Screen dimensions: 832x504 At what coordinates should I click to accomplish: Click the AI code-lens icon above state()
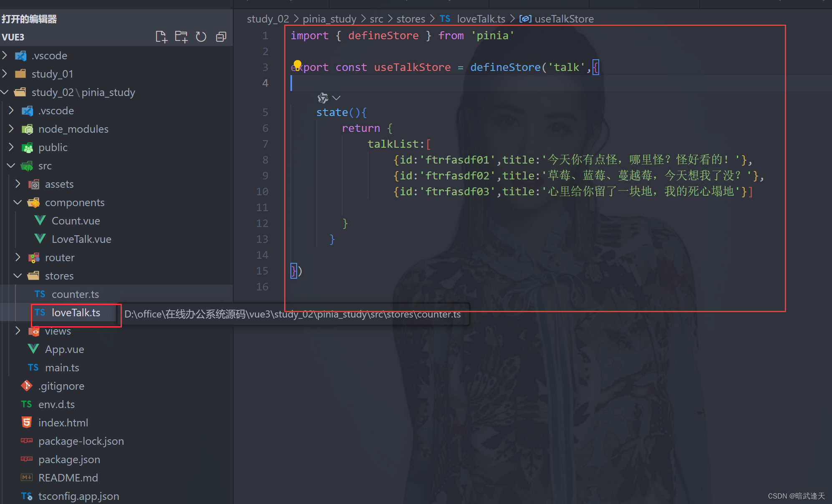pos(323,98)
